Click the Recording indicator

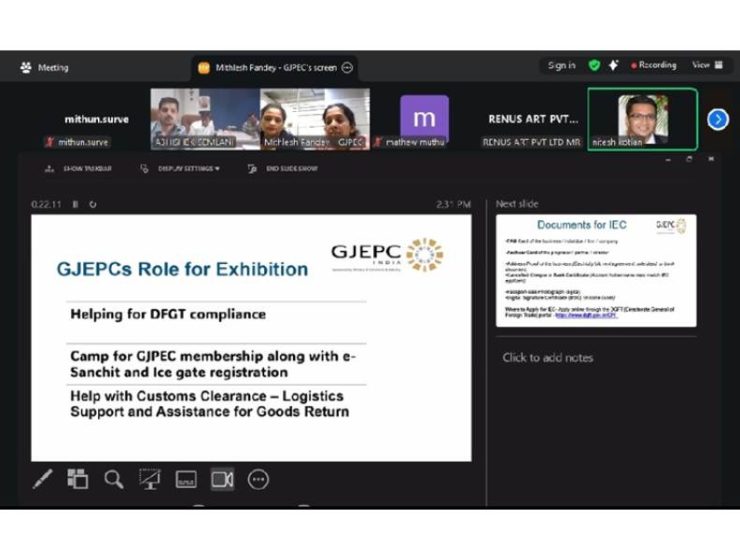click(654, 66)
